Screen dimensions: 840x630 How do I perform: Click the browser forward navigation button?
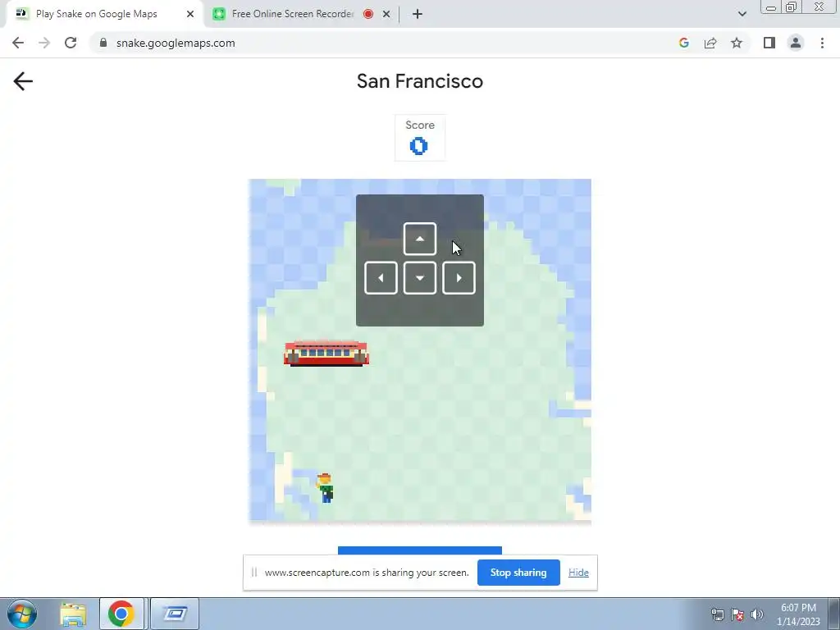coord(44,43)
